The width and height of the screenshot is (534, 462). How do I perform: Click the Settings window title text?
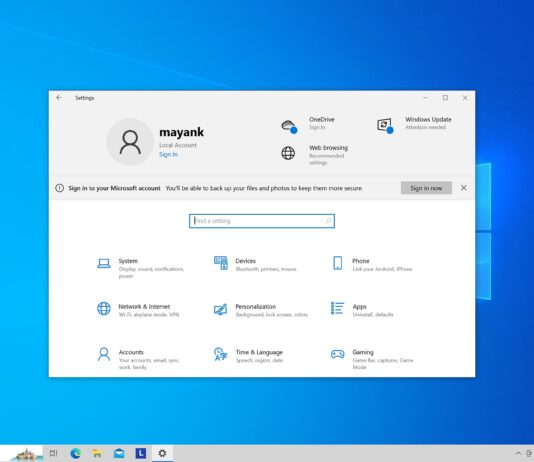pos(84,98)
